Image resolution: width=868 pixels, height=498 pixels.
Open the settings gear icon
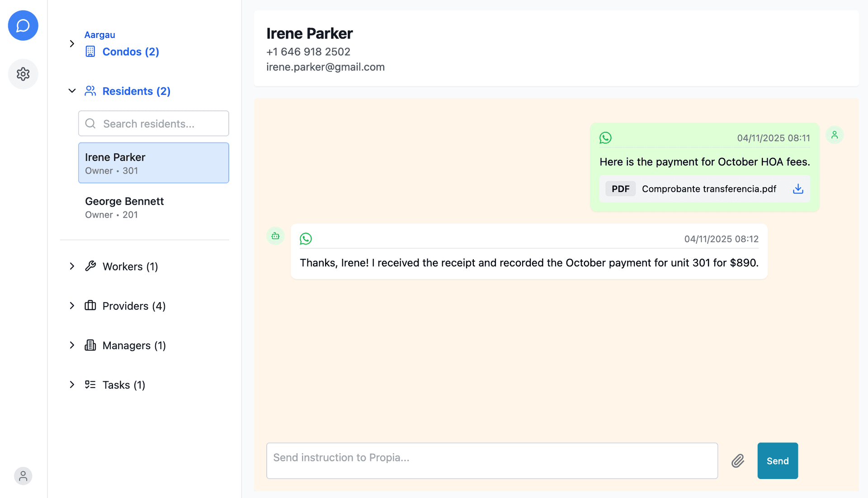click(23, 74)
